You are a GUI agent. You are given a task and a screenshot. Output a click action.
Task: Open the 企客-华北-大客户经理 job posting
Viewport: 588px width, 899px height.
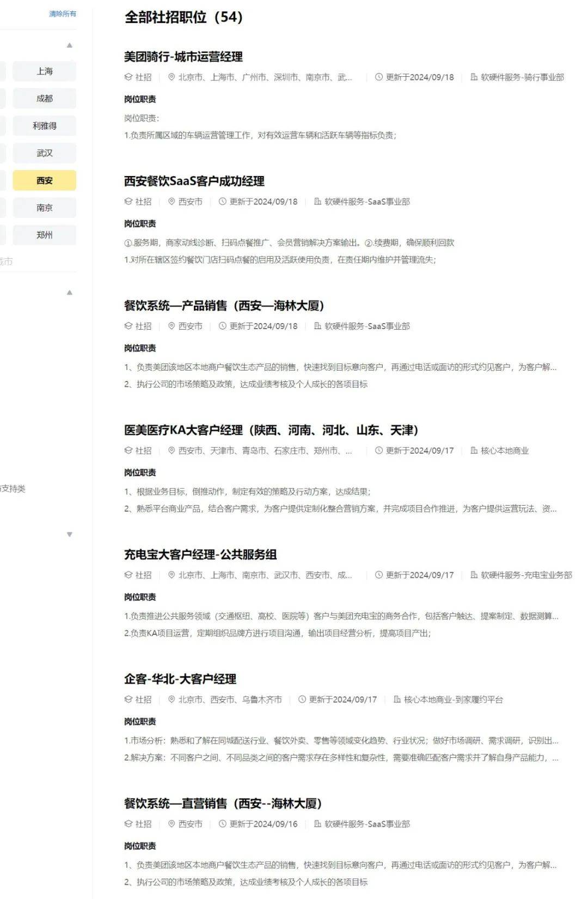(x=180, y=679)
